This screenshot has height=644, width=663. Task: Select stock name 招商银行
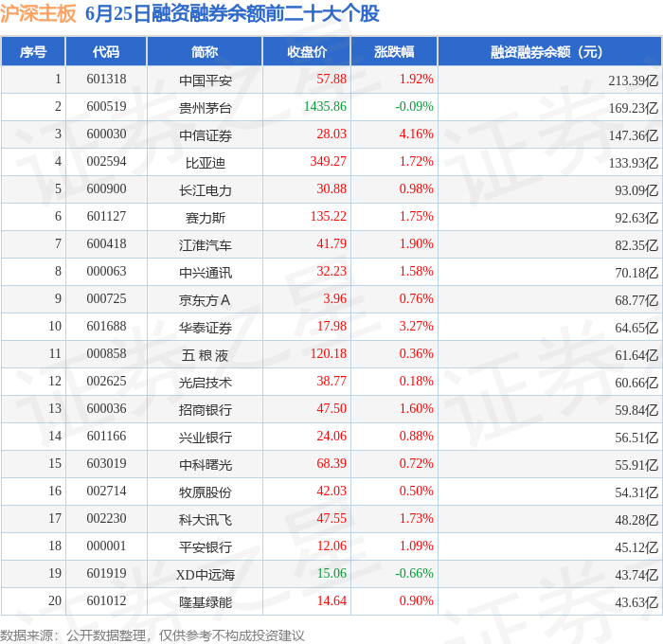pyautogui.click(x=206, y=410)
